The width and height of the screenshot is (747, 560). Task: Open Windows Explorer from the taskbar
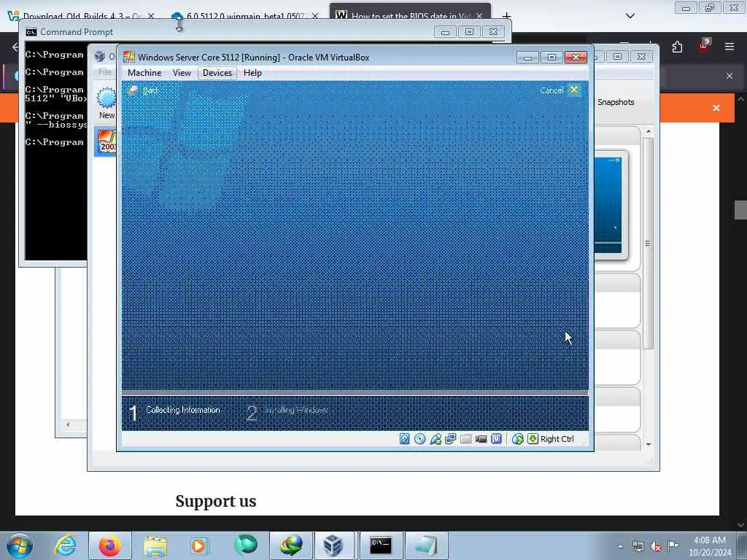coord(155,545)
